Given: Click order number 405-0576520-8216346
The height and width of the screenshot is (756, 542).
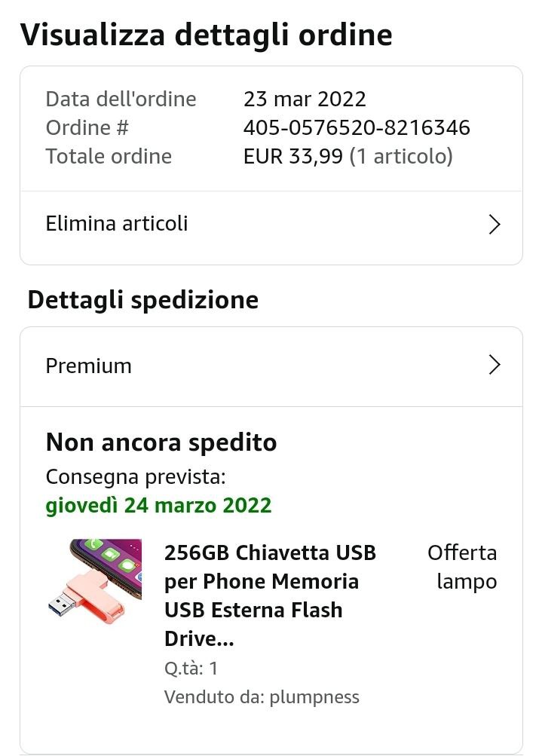Looking at the screenshot, I should (357, 127).
